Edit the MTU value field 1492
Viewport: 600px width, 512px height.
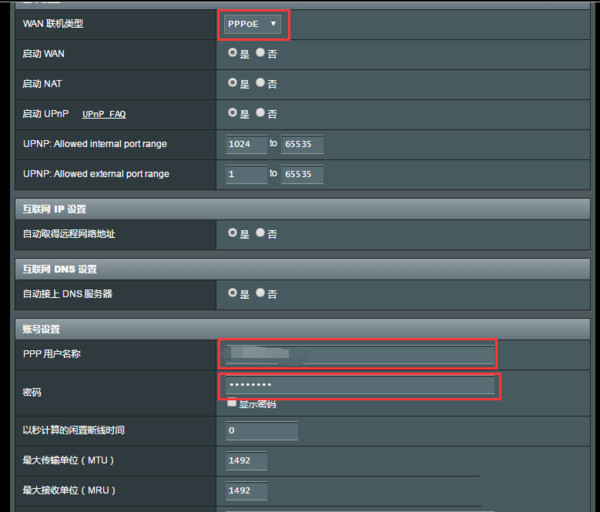(246, 461)
